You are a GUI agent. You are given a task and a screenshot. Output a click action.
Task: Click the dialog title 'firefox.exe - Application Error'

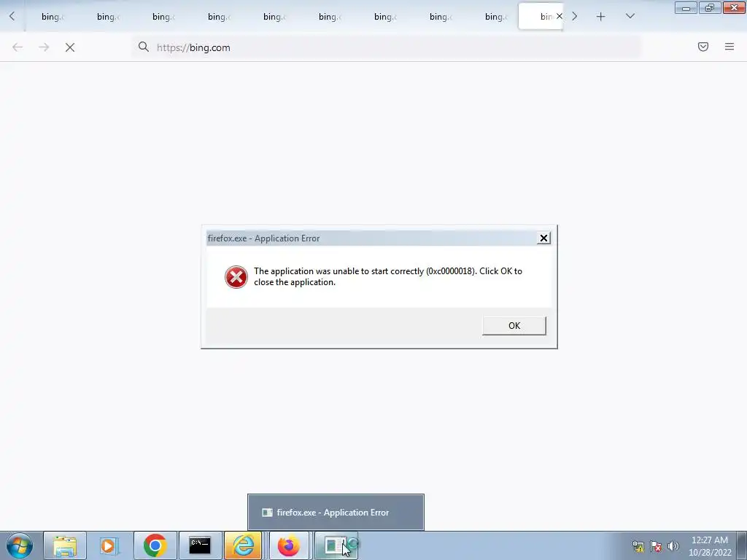click(x=263, y=238)
